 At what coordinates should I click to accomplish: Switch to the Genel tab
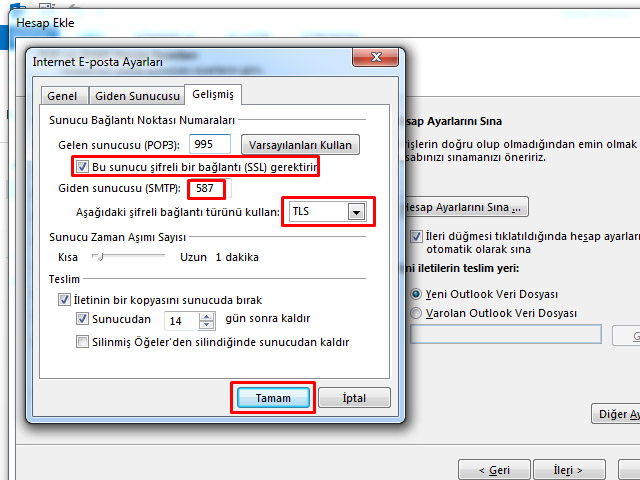pos(63,96)
